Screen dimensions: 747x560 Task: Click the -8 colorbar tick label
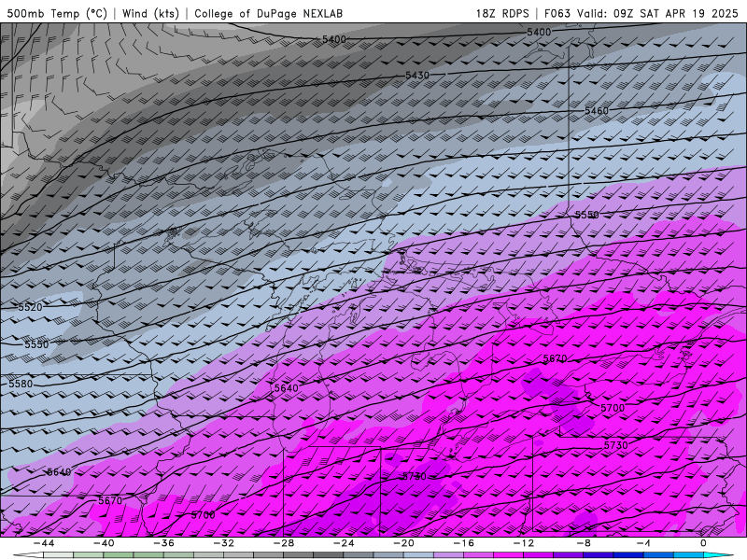point(584,543)
